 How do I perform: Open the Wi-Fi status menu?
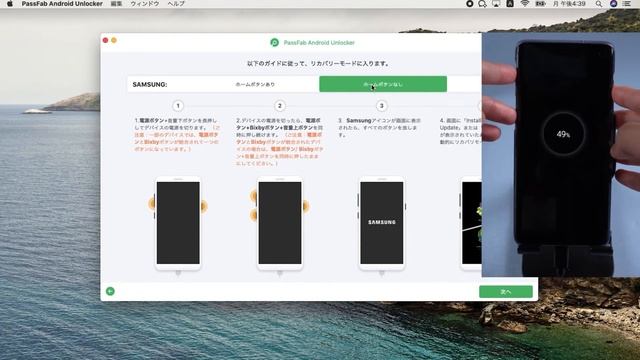tap(525, 4)
